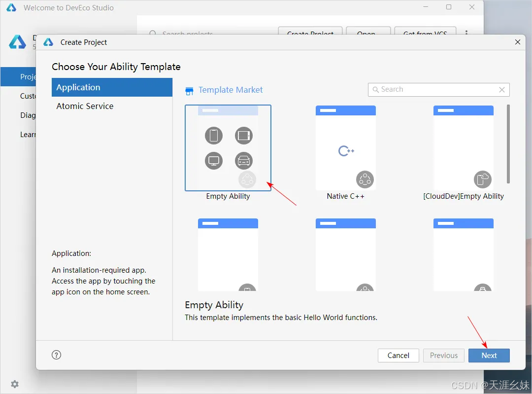Minimize the Welcome to DevEco Studio window
The image size is (532, 394).
[426, 7]
